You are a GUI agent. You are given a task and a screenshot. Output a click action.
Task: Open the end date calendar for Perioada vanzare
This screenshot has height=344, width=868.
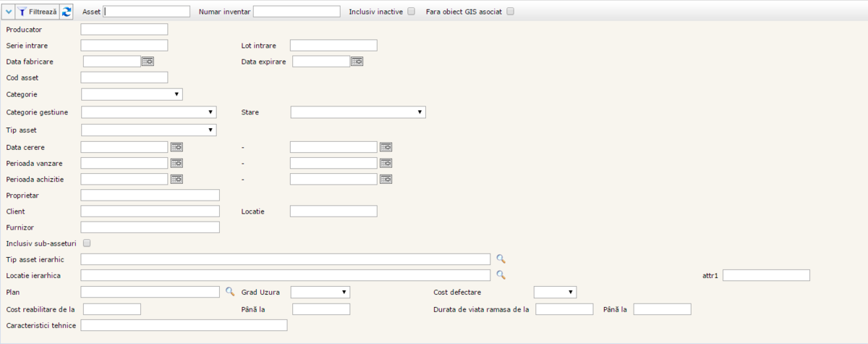tap(386, 163)
